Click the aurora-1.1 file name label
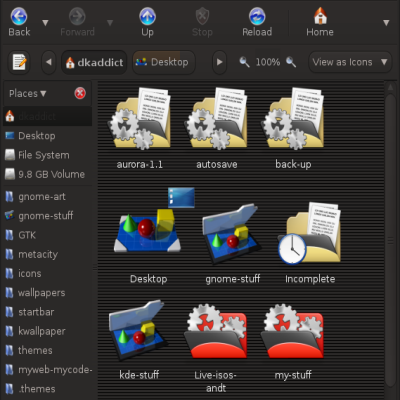400x400 pixels. click(x=140, y=164)
